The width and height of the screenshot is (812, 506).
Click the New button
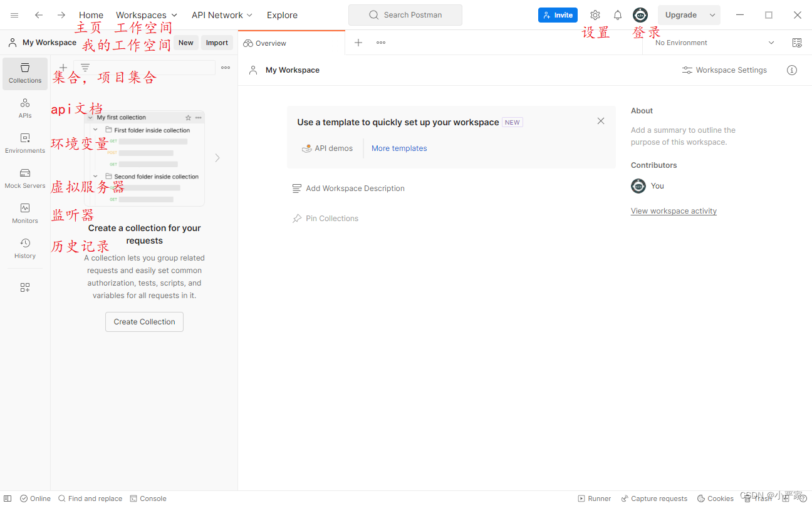pos(186,43)
